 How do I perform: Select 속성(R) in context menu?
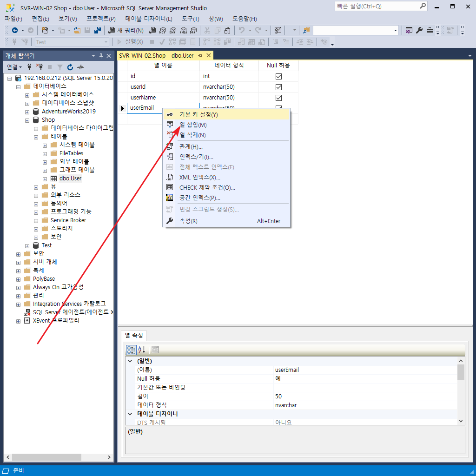click(226, 221)
